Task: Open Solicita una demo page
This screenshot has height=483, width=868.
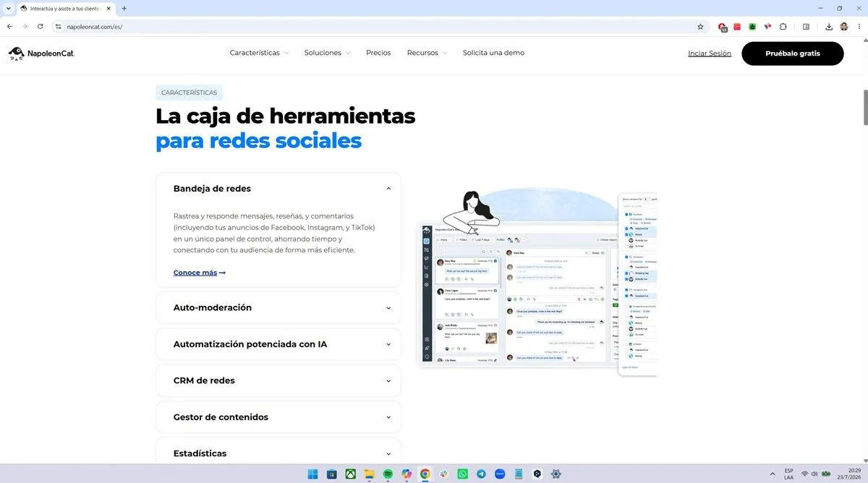Action: [493, 53]
